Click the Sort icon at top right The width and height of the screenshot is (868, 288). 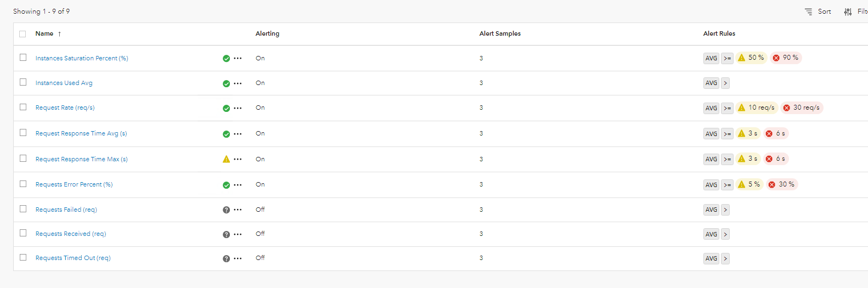[808, 12]
